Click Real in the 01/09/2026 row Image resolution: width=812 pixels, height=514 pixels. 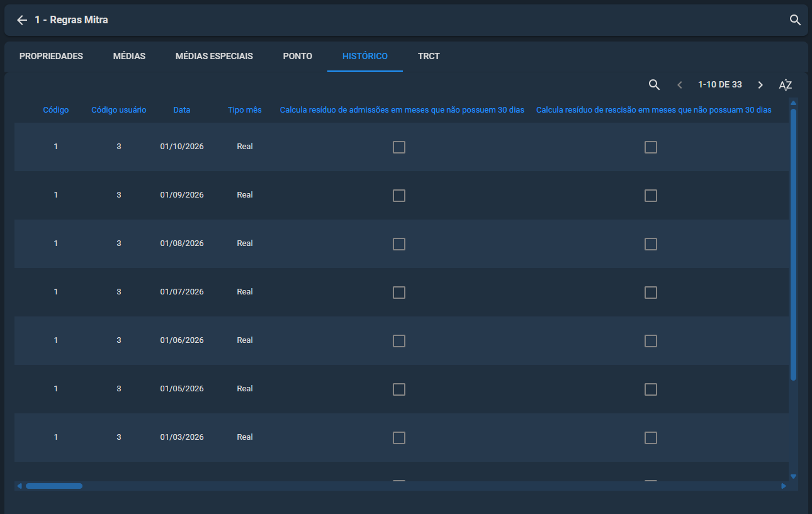point(245,195)
